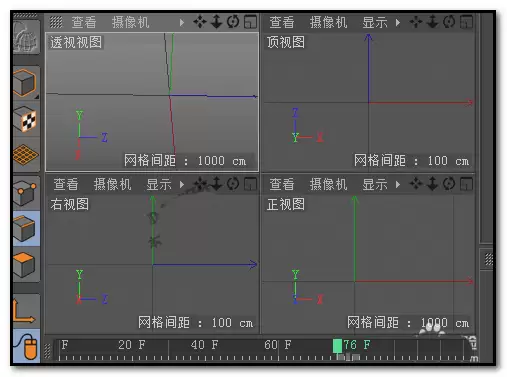The width and height of the screenshot is (507, 377).
Task: Click rotate-camera icon in right viewport
Action: click(x=233, y=184)
